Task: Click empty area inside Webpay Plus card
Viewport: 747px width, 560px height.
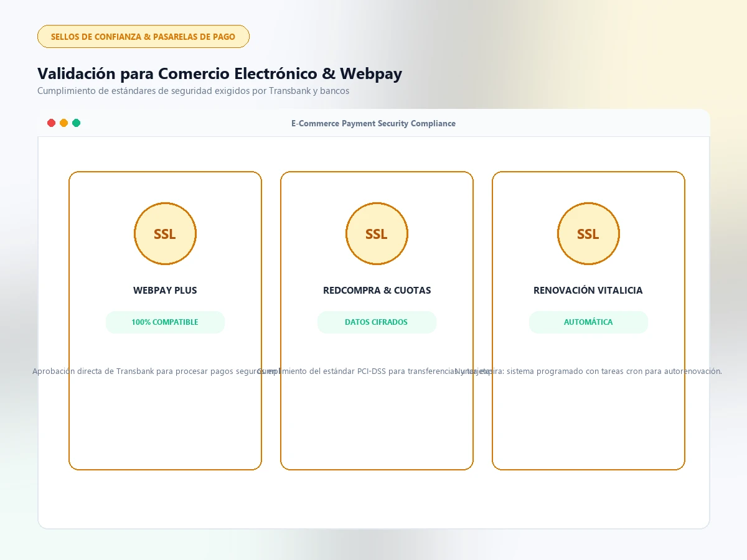Action: point(165,423)
